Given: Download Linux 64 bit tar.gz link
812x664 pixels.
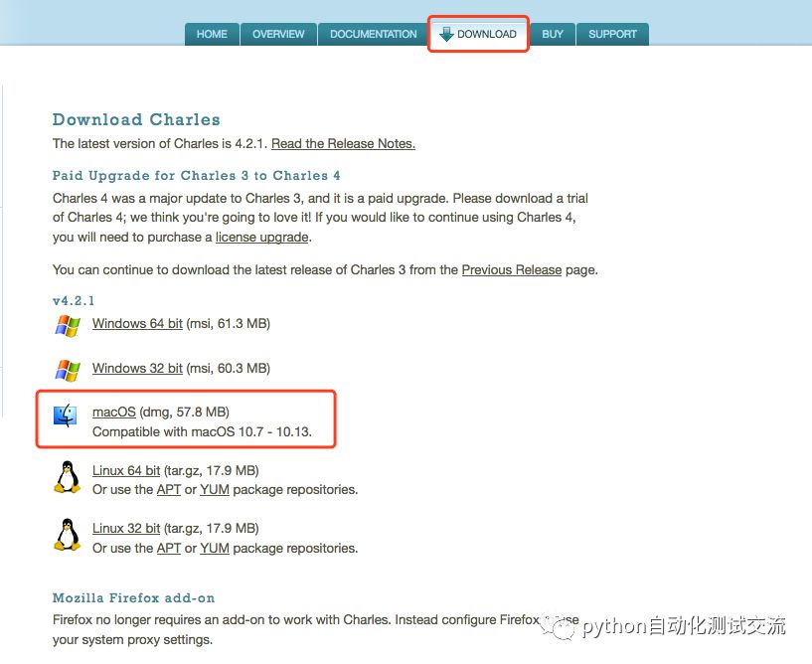Looking at the screenshot, I should pos(126,471).
